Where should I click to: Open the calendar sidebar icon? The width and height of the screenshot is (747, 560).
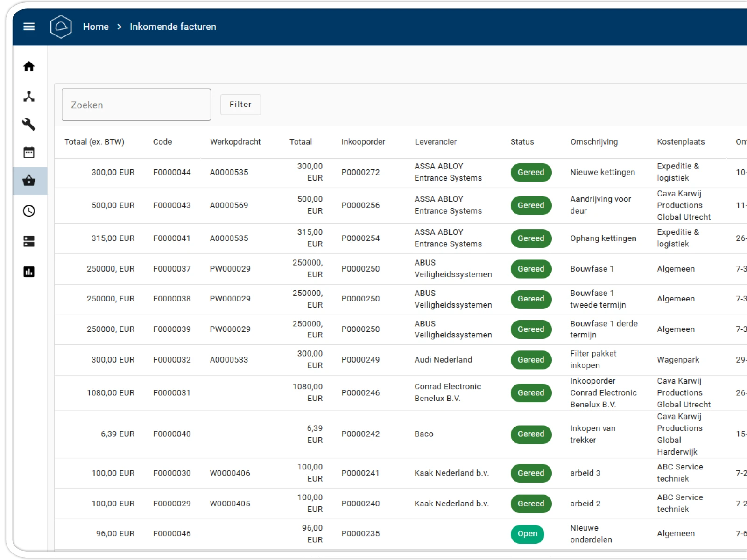tap(29, 152)
